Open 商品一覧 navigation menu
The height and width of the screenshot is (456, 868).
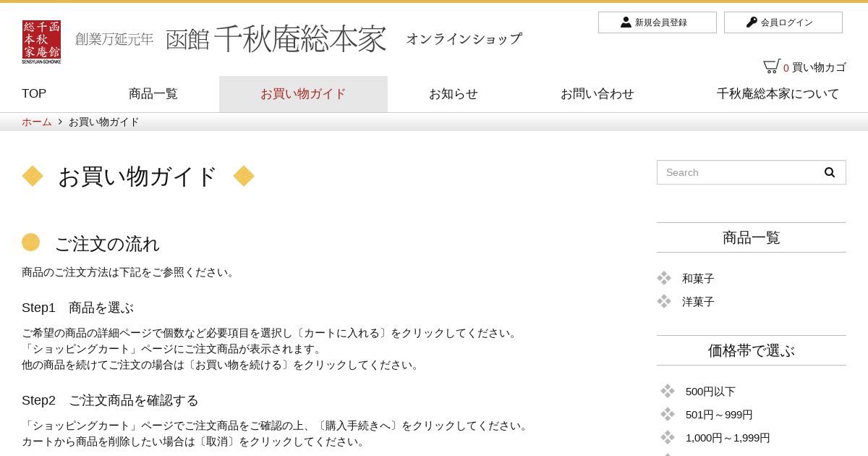click(153, 94)
